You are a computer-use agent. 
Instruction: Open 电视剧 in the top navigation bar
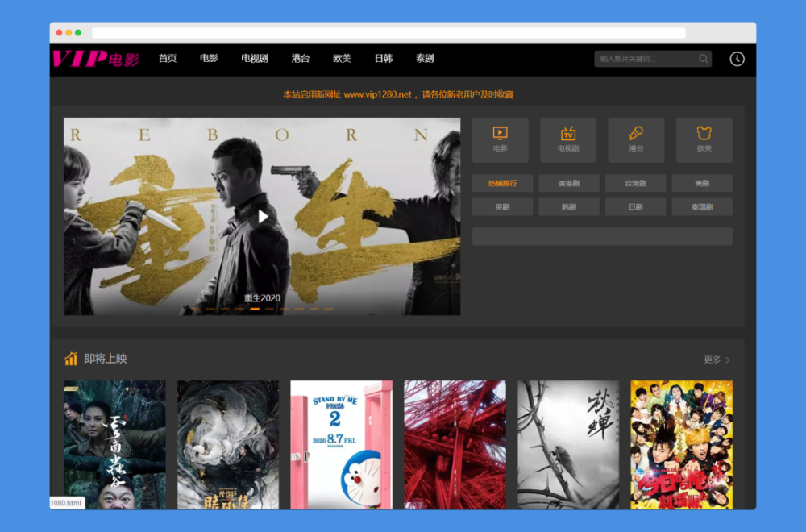click(x=255, y=59)
